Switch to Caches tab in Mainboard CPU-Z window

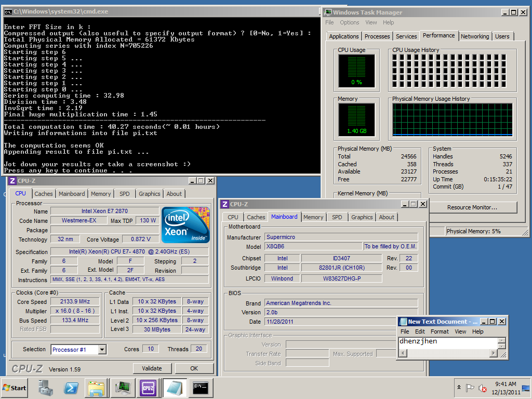click(x=256, y=217)
